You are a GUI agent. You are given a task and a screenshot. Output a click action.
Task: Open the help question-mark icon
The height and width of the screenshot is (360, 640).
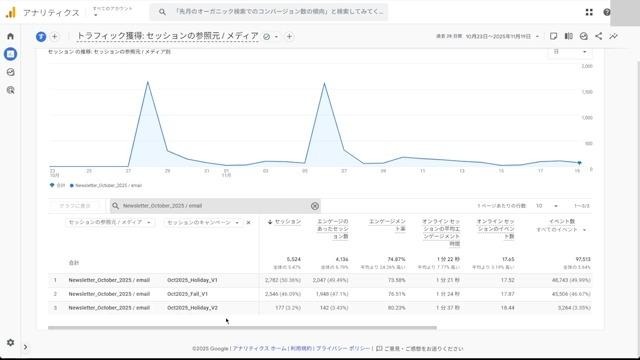click(x=607, y=12)
